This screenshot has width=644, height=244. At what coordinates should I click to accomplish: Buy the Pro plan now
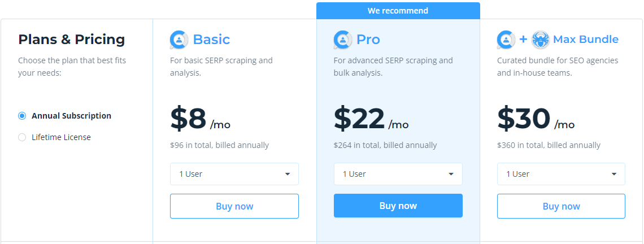398,206
